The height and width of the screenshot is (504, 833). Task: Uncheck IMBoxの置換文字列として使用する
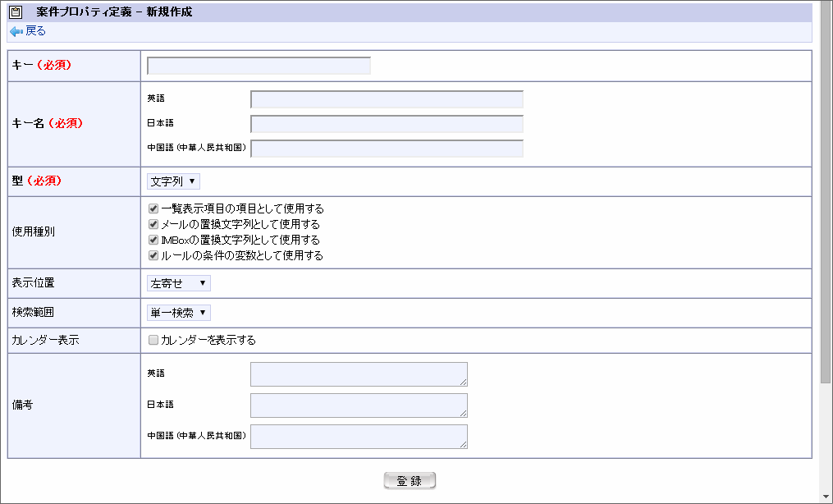point(153,240)
